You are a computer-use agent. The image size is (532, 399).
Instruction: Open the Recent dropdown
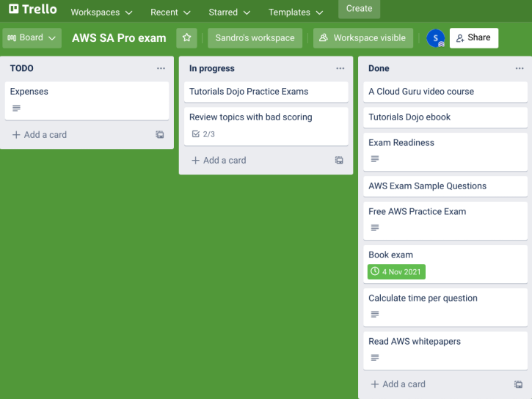(x=170, y=12)
